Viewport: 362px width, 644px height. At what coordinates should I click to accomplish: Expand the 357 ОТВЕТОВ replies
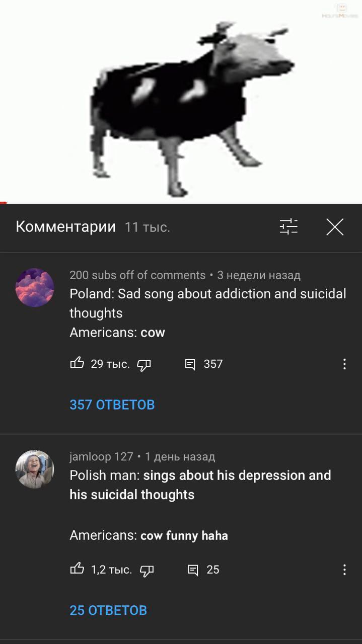click(112, 405)
